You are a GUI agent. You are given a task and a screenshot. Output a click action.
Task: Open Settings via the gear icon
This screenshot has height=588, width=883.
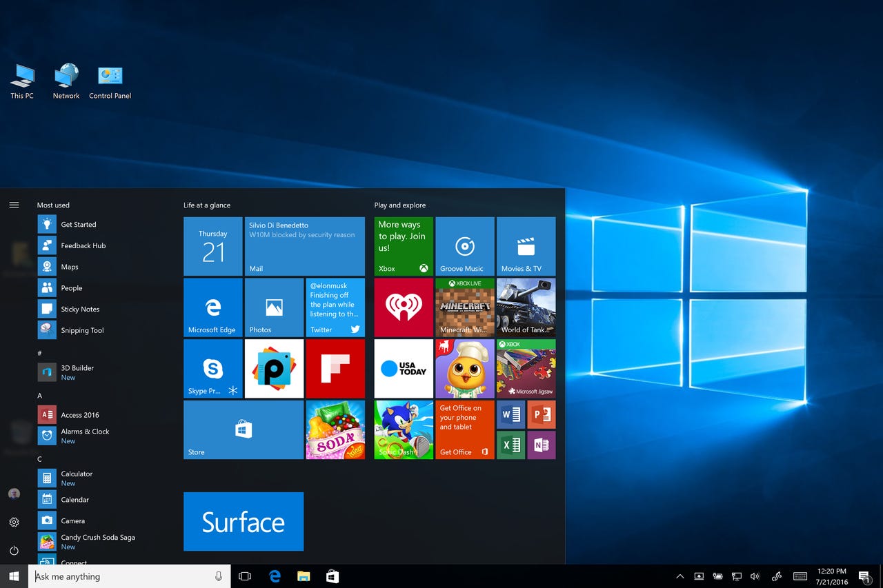14,522
